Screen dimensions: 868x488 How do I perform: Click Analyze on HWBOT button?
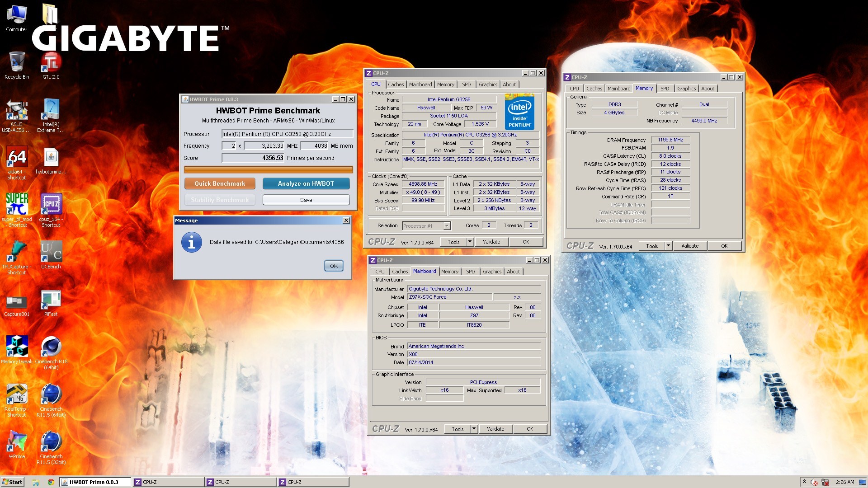click(x=306, y=183)
